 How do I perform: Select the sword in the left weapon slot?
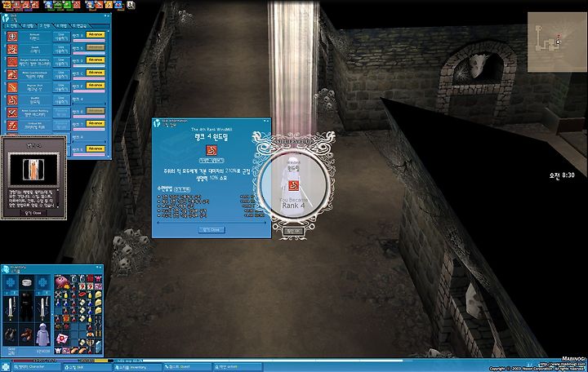[11, 309]
